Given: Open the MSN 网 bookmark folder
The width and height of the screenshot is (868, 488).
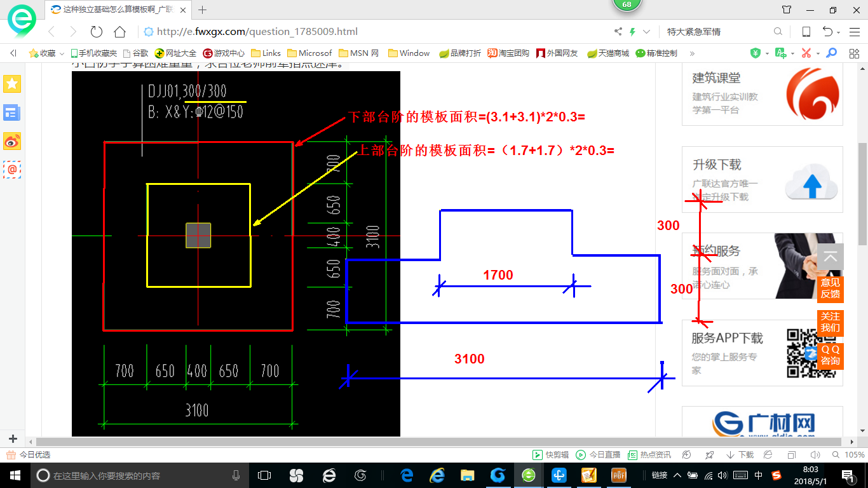Looking at the screenshot, I should click(x=359, y=53).
